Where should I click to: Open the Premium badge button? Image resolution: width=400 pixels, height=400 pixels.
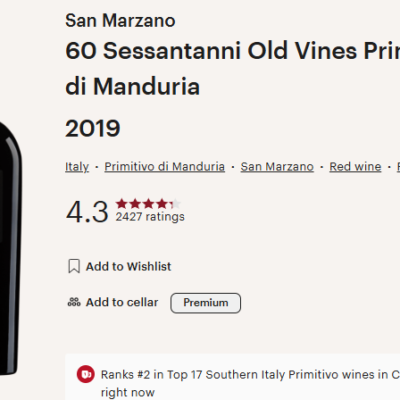point(206,303)
